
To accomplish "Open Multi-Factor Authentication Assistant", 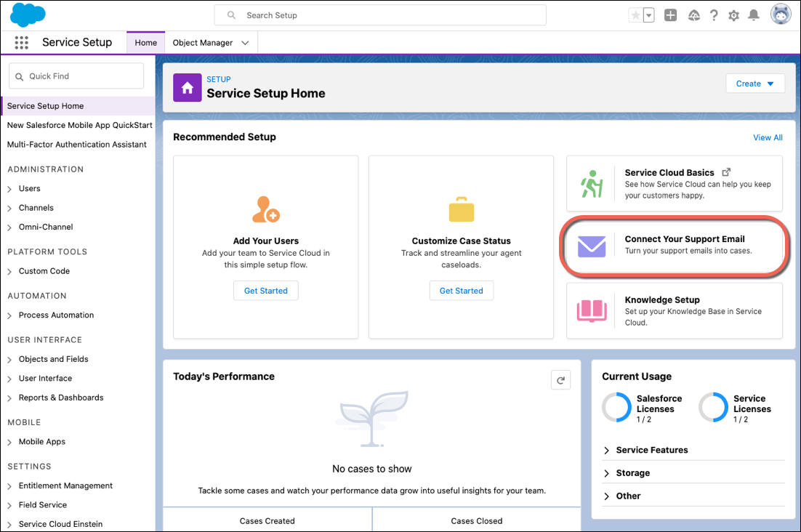I will tap(76, 145).
